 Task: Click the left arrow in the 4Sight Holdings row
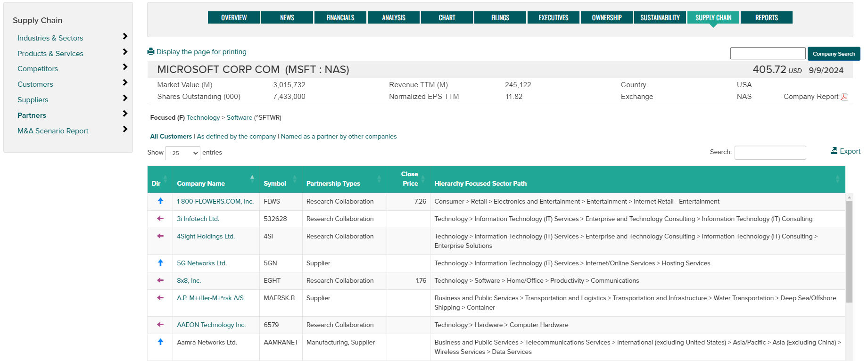160,236
